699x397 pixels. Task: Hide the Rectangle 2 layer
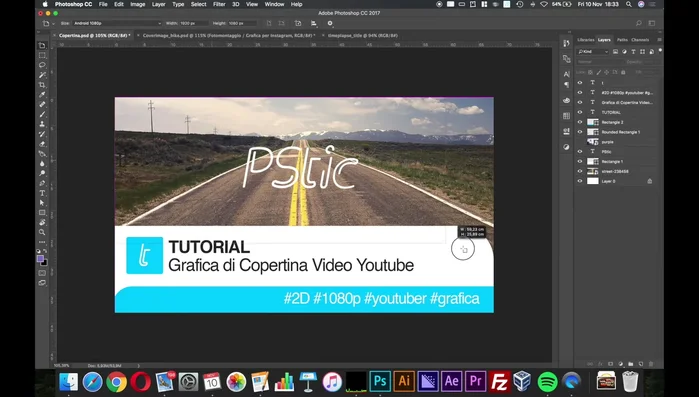pyautogui.click(x=580, y=122)
